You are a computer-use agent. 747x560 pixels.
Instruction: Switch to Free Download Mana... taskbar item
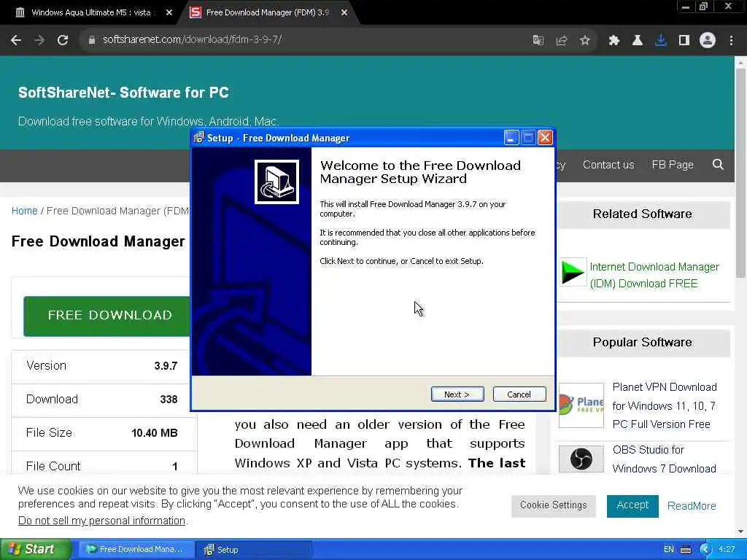coord(136,550)
